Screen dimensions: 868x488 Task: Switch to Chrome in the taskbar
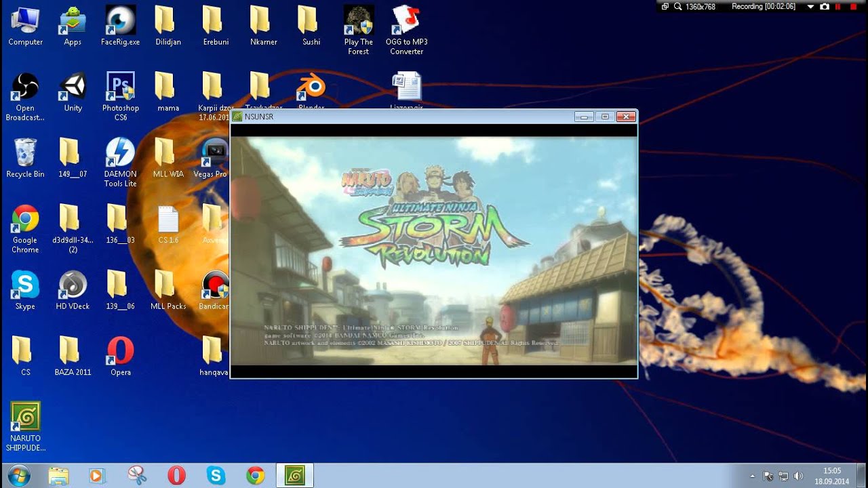(x=255, y=475)
